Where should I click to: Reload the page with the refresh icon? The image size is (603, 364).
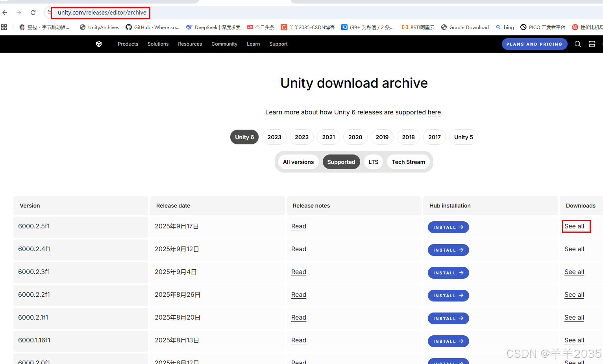(x=33, y=13)
